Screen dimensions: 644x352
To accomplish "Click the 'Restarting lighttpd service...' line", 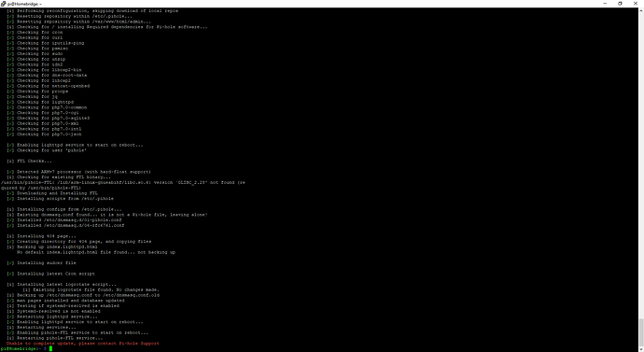I will tap(52, 317).
